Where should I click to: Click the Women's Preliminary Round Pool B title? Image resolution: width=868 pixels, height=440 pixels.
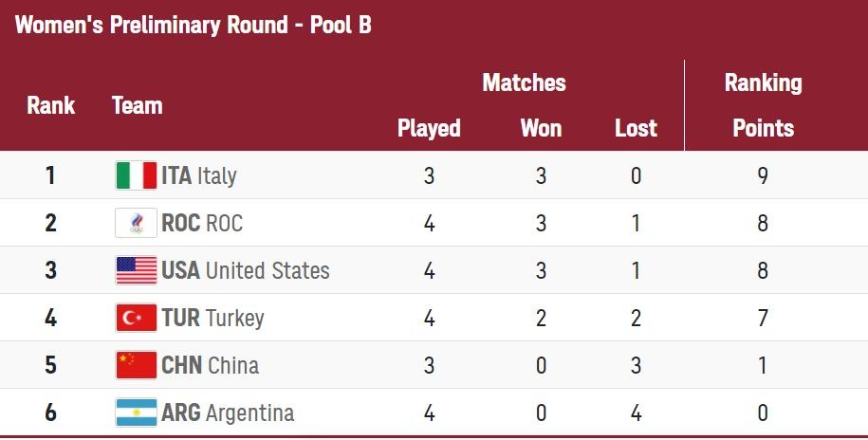pyautogui.click(x=193, y=26)
